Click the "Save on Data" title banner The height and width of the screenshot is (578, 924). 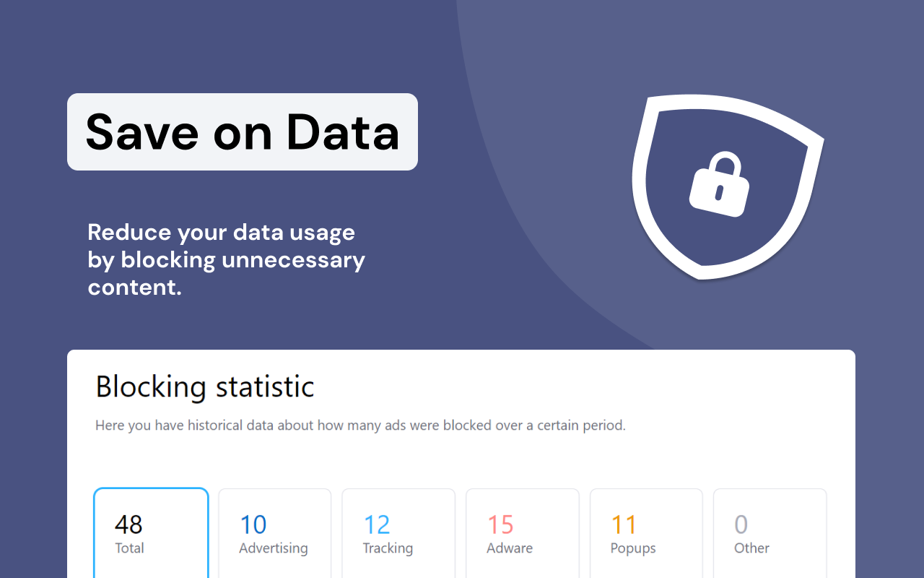[243, 132]
